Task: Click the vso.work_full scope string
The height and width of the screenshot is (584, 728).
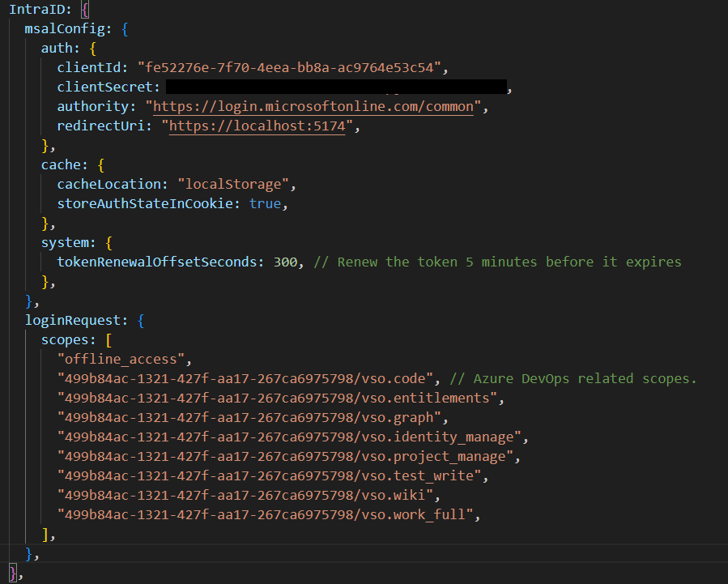Action: pyautogui.click(x=265, y=515)
